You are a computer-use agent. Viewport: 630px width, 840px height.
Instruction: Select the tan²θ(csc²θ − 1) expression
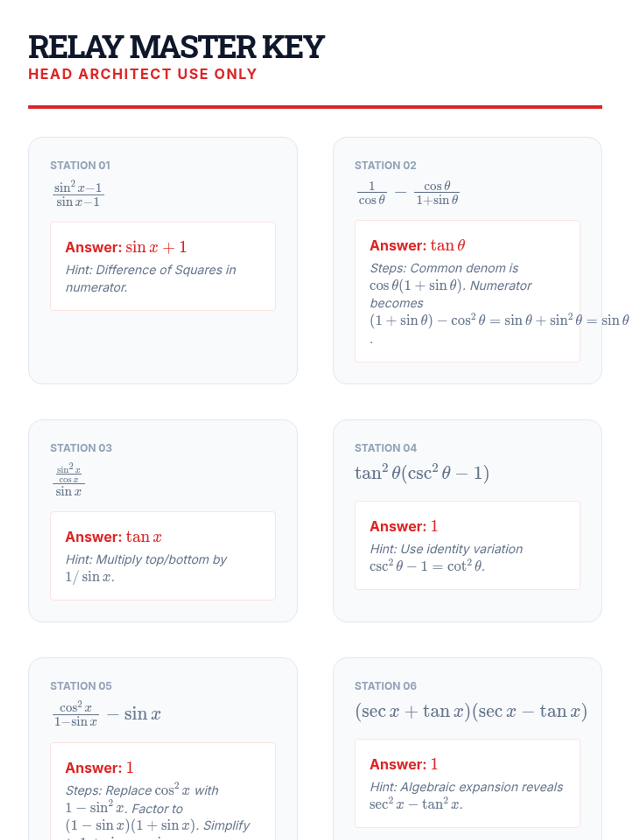point(422,472)
